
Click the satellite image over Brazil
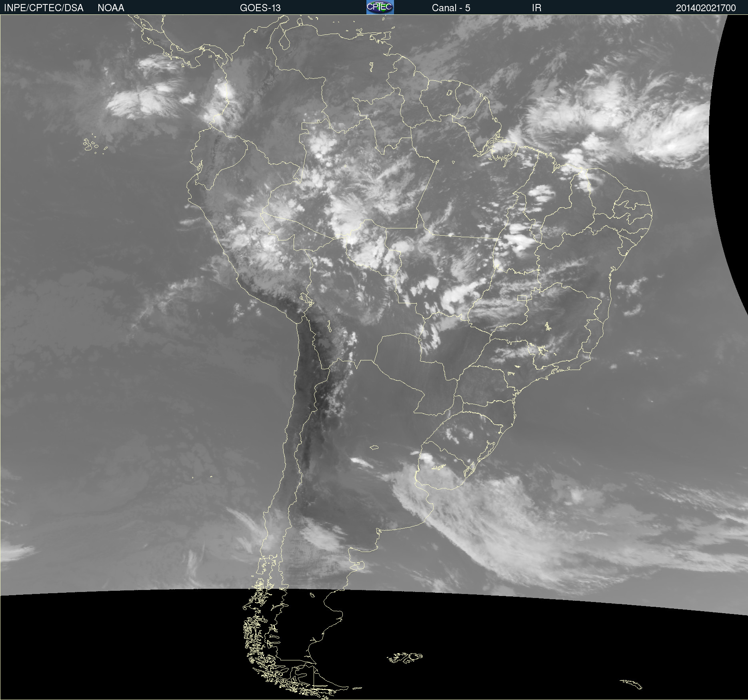pyautogui.click(x=374, y=357)
